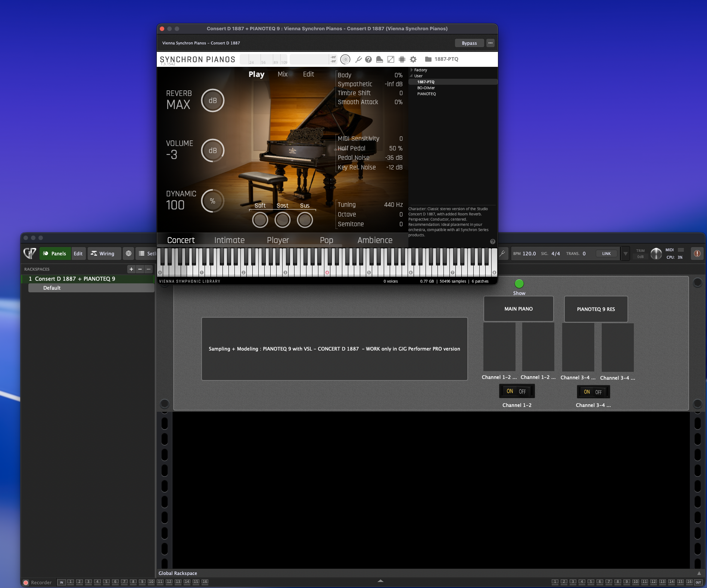Click the DYNAMIC percent knob
Image resolution: width=707 pixels, height=588 pixels.
click(213, 201)
